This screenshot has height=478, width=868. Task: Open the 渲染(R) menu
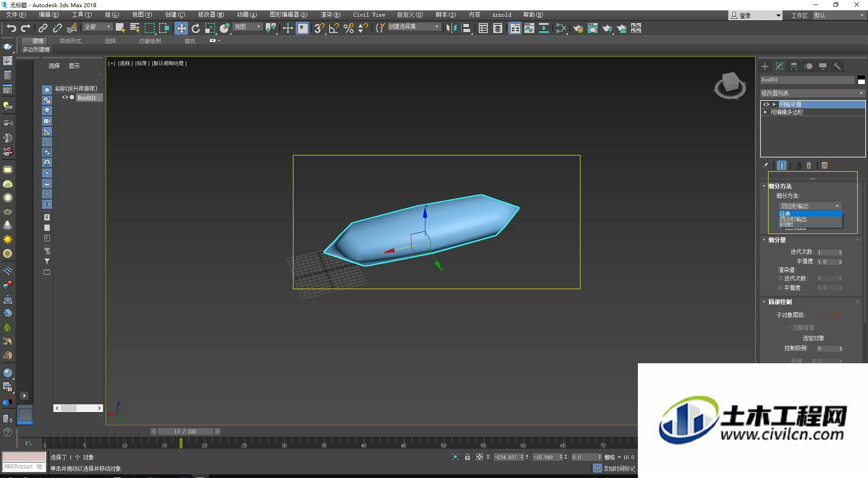click(330, 15)
